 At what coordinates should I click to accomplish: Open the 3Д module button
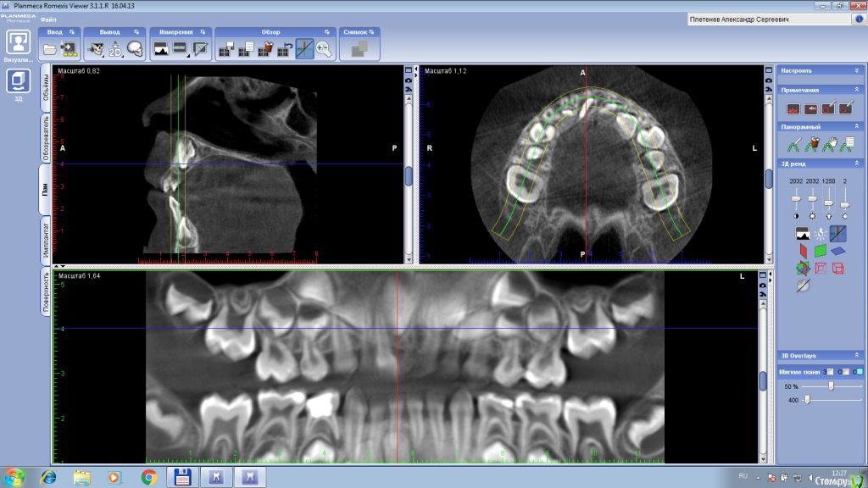point(19,81)
